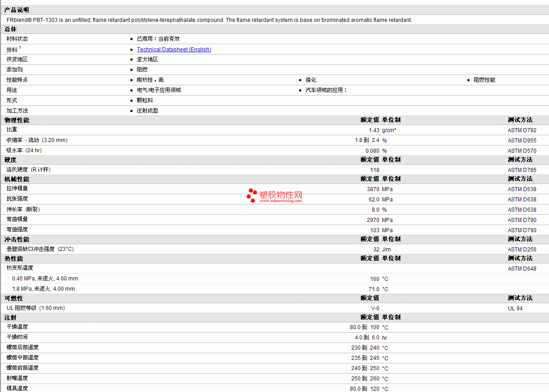Click the 250 到 260 nozzle temperature value
This screenshot has width=549, height=392.
pos(365,379)
